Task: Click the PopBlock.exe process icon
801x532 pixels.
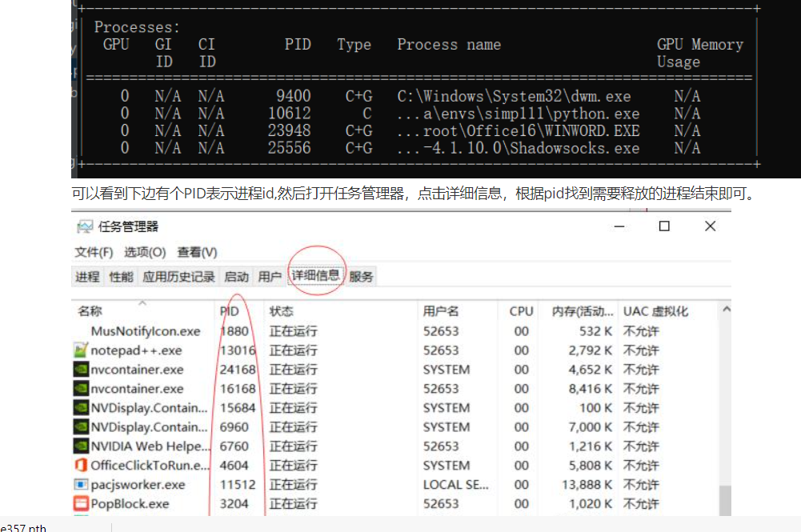Action: pyautogui.click(x=81, y=503)
